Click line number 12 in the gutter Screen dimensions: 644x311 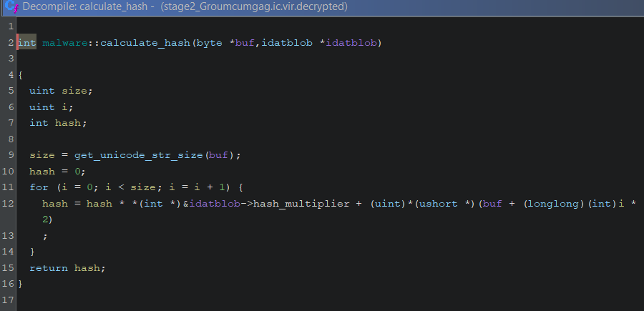click(x=9, y=204)
